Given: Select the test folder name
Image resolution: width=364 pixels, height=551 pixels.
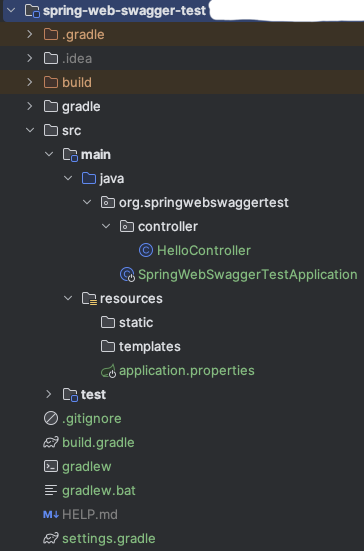Looking at the screenshot, I should [93, 395].
